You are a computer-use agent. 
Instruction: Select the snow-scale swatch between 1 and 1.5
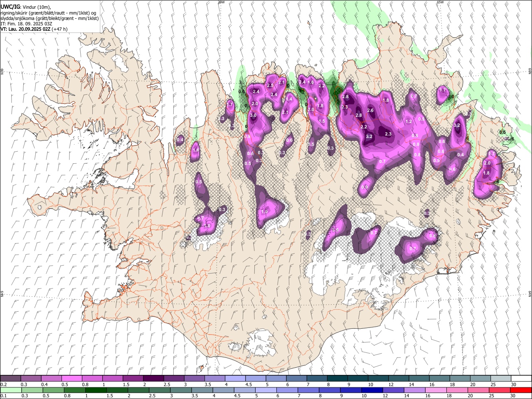coord(112,379)
